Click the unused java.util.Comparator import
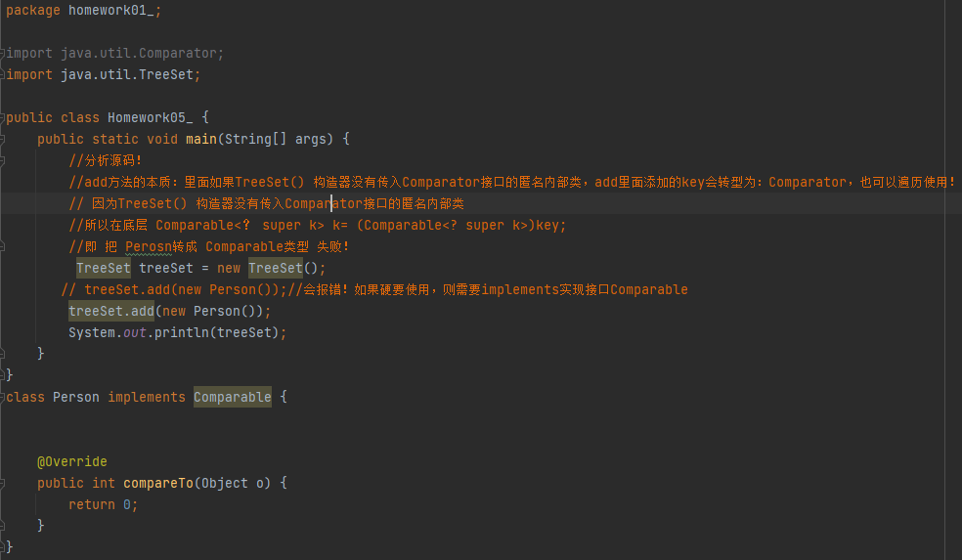The image size is (962, 560). click(142, 53)
